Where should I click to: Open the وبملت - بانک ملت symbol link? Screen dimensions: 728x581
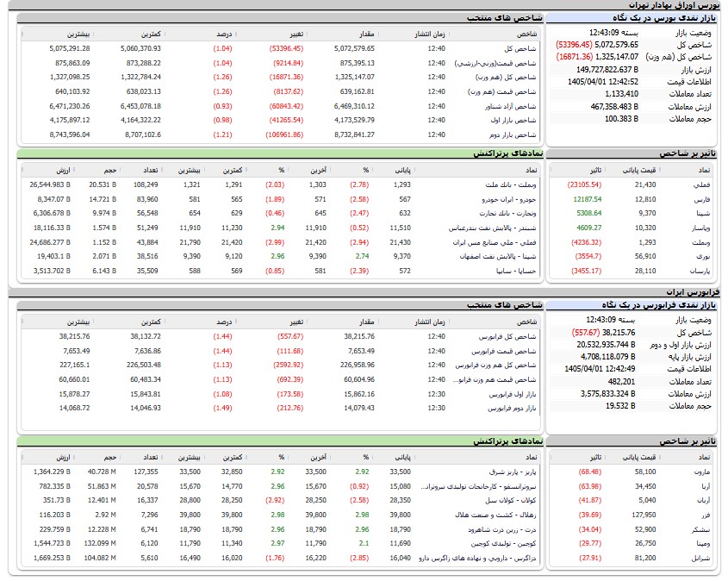click(510, 184)
